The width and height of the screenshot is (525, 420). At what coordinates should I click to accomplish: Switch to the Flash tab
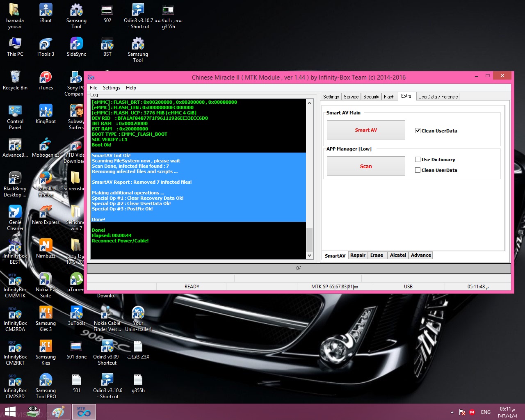389,97
